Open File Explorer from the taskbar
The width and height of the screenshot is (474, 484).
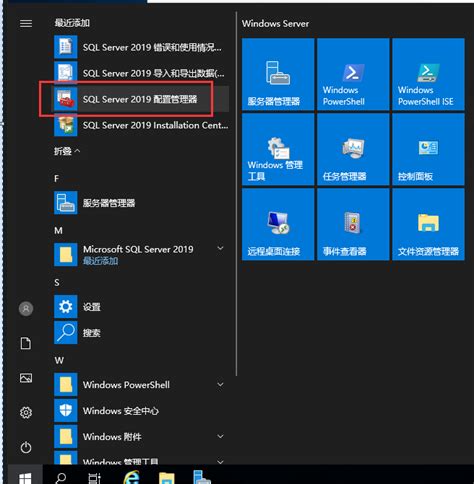click(167, 478)
